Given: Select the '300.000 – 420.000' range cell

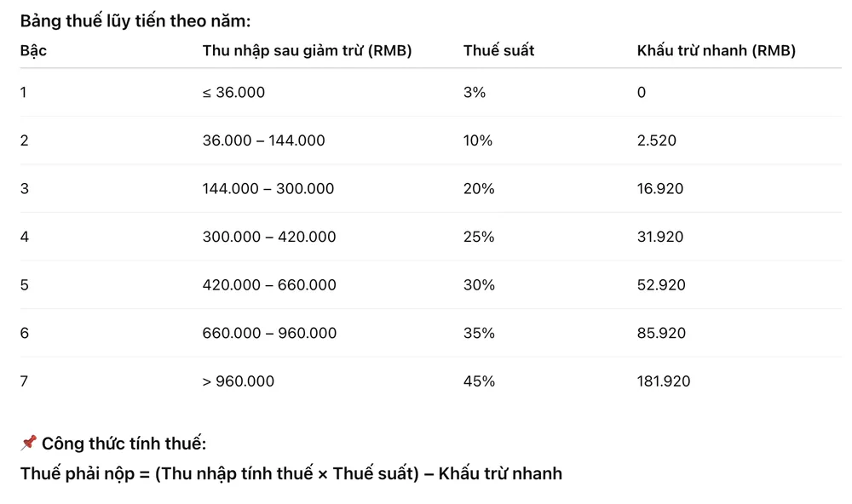Looking at the screenshot, I should (x=269, y=237).
